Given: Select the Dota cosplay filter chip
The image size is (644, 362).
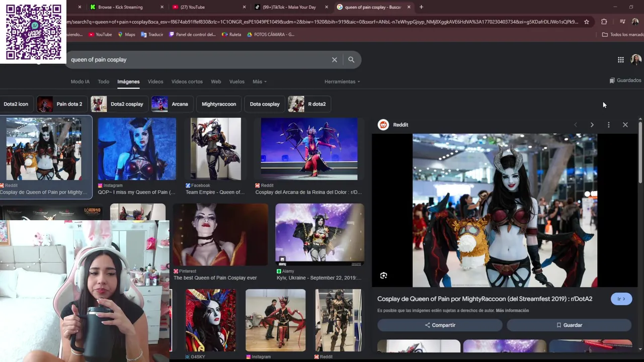Looking at the screenshot, I should (265, 104).
